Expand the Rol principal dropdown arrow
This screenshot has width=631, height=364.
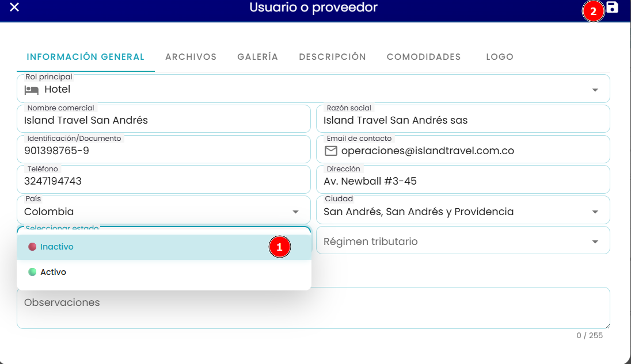click(x=595, y=90)
